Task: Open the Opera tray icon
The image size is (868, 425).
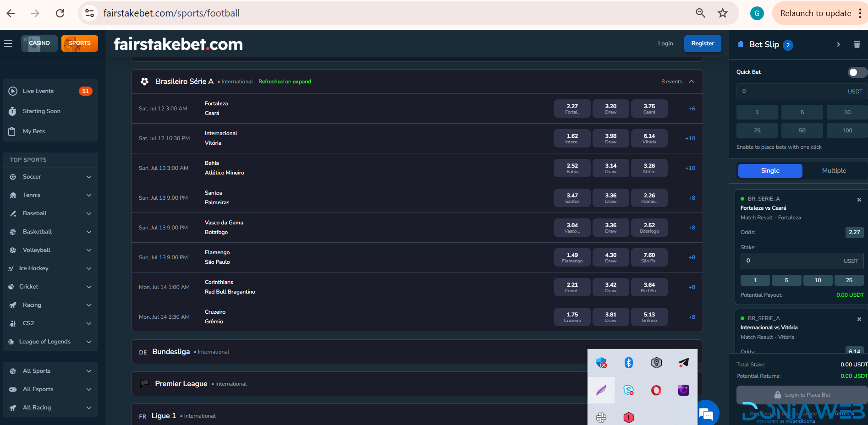Action: coord(656,390)
